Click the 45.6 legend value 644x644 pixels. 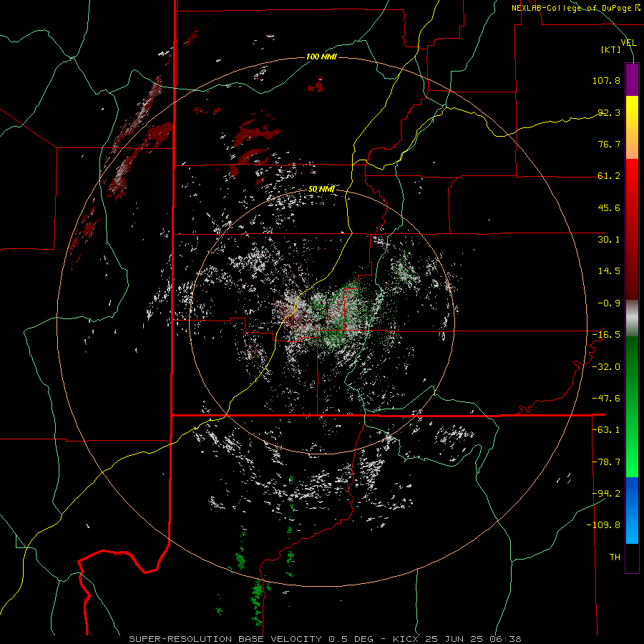(x=609, y=208)
